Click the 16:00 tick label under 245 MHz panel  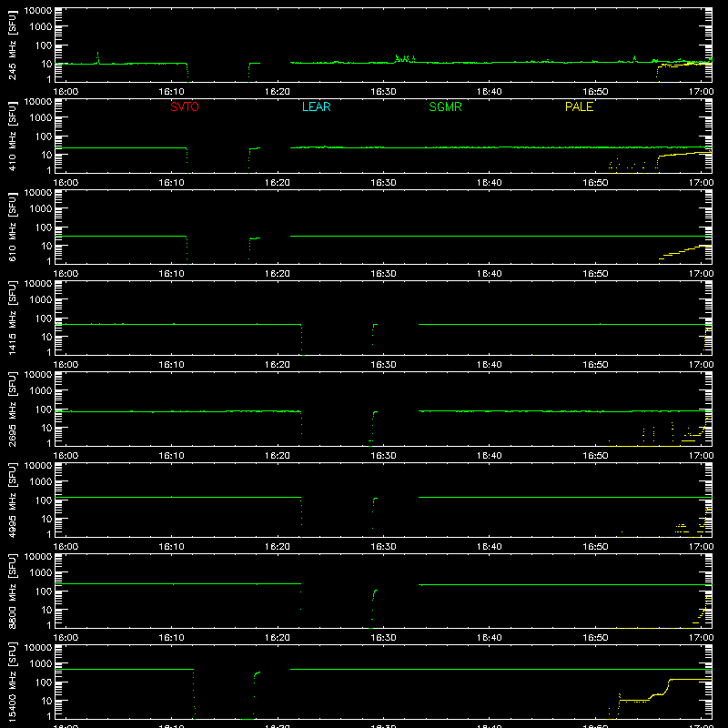pos(66,92)
